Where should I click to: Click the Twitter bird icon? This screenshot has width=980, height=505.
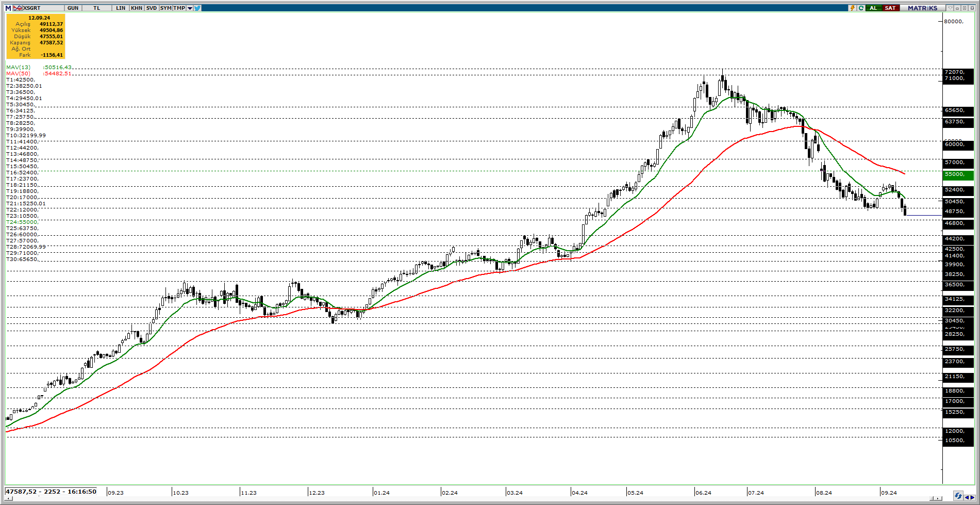[197, 8]
